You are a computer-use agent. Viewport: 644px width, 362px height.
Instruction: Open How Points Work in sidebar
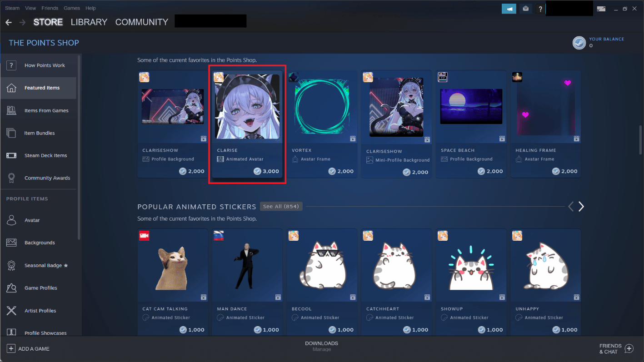pos(38,65)
